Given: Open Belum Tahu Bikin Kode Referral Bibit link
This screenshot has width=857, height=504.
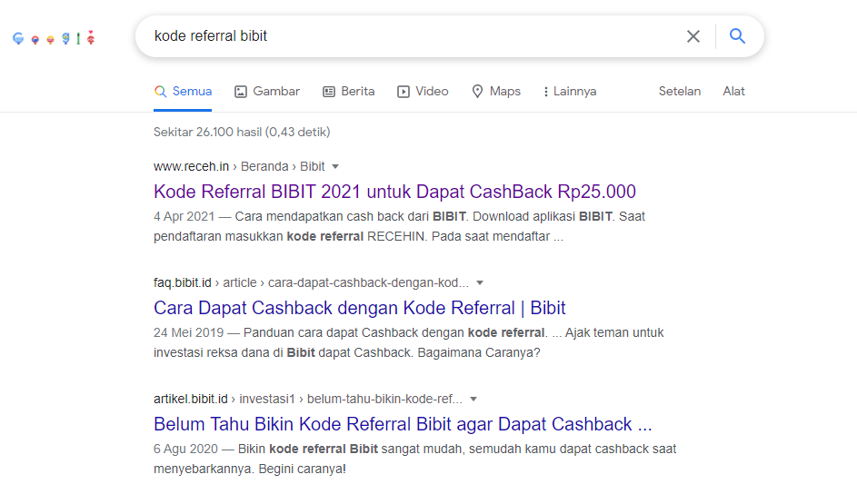Looking at the screenshot, I should pos(403,424).
